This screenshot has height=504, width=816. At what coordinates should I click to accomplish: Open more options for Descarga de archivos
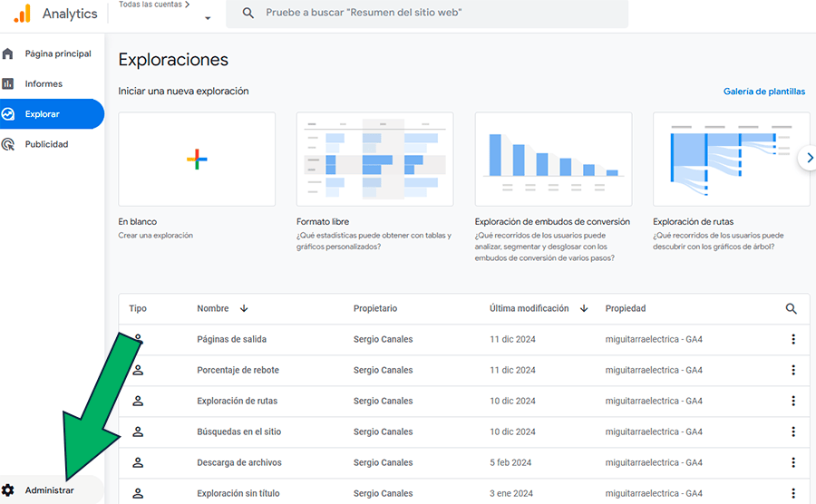(x=793, y=462)
